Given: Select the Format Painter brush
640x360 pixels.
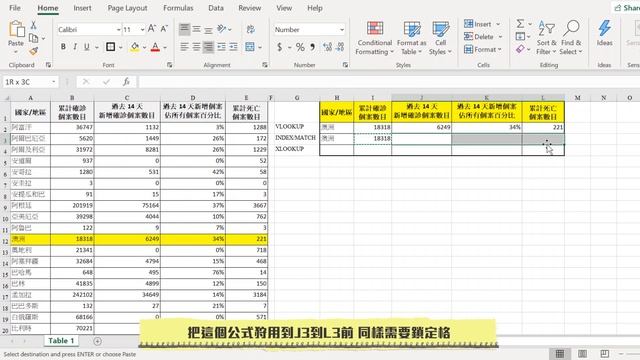Looking at the screenshot, I should click(33, 51).
